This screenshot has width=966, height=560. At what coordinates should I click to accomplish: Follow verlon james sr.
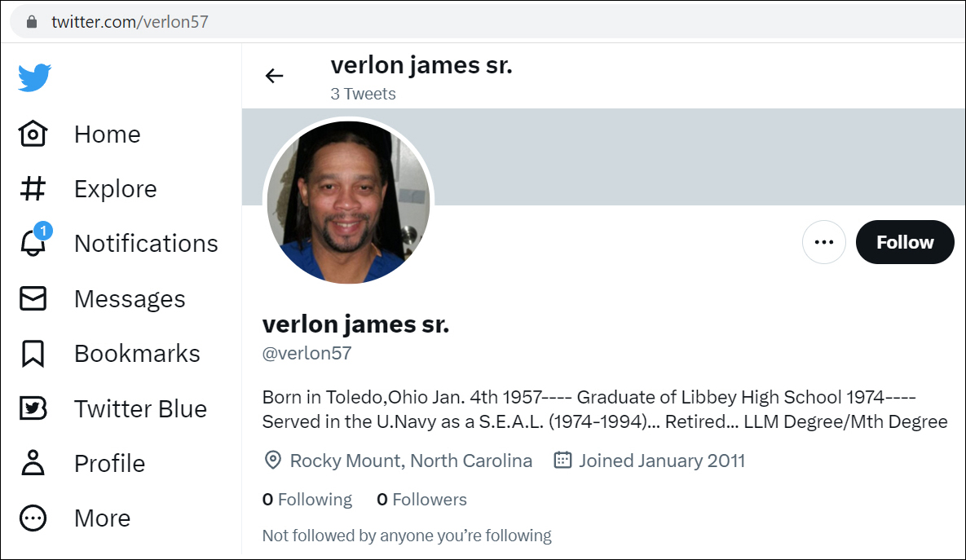[x=905, y=242]
